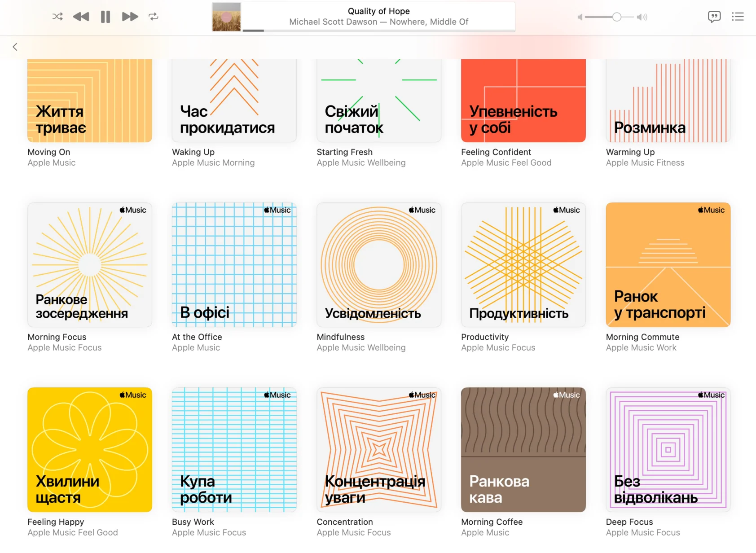Viewport: 756px width, 553px height.
Task: Open the Morning Focus playlist cover
Action: pos(90,265)
